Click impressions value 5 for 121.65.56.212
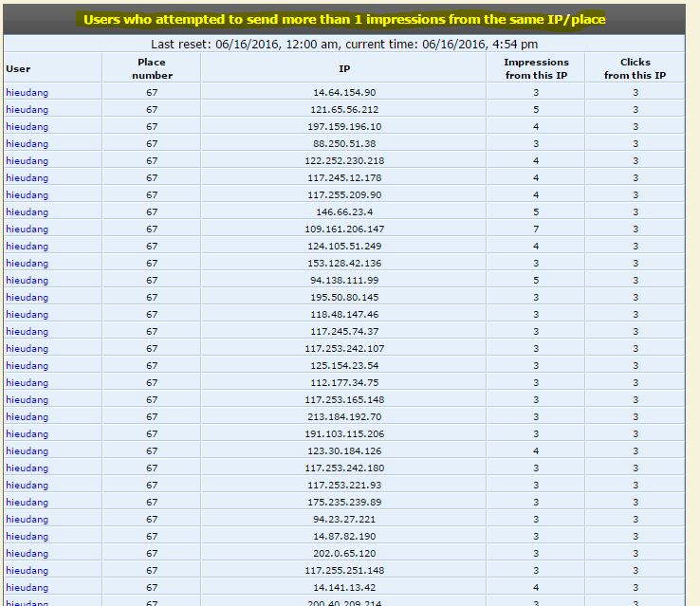 click(x=536, y=109)
